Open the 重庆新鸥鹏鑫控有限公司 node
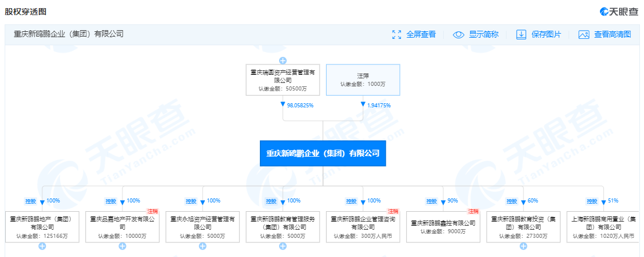The height and width of the screenshot is (257, 644). 443,227
